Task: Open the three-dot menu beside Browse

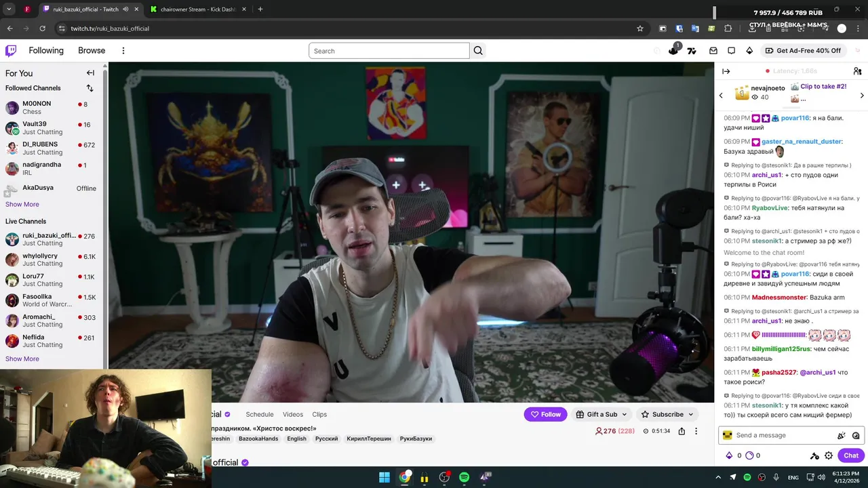Action: coord(123,51)
